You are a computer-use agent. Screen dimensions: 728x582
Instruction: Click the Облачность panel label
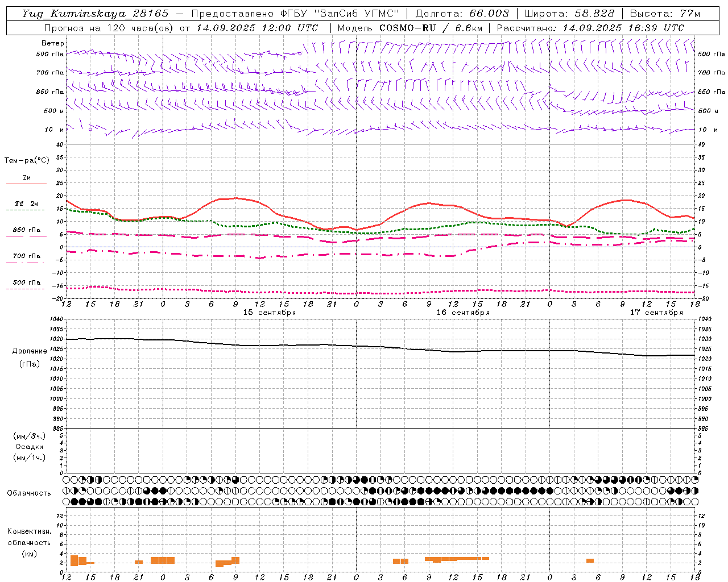[x=29, y=493]
